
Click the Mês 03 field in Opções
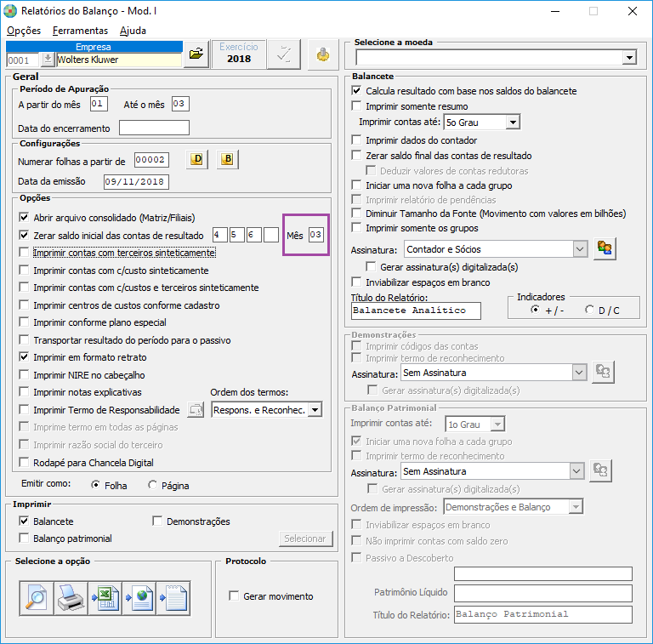pos(316,235)
